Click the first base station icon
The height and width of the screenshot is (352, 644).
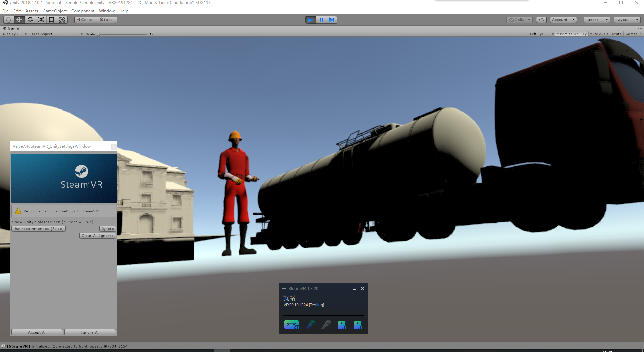point(342,325)
